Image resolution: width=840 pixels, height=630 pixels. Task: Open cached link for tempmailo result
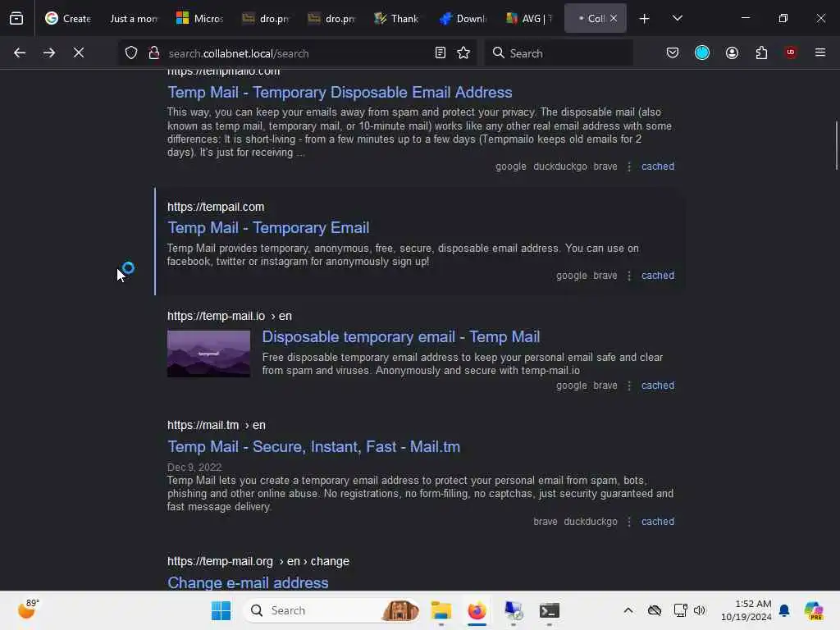pos(658,166)
